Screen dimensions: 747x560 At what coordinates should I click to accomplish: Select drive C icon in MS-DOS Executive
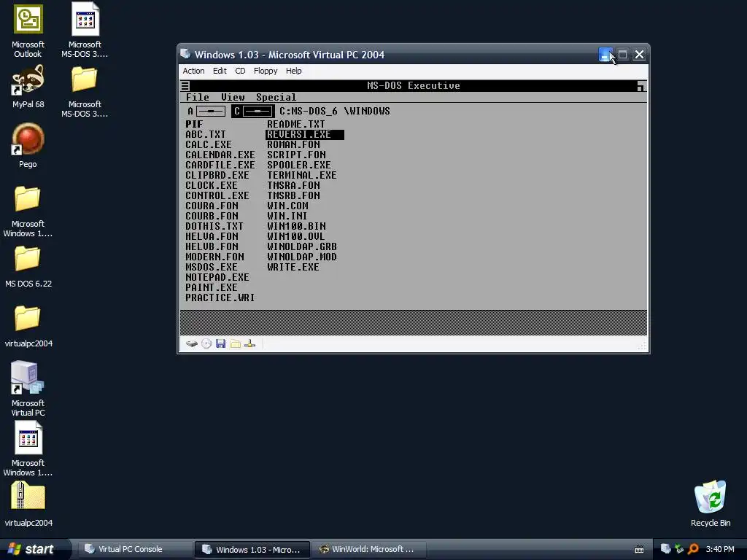click(253, 112)
